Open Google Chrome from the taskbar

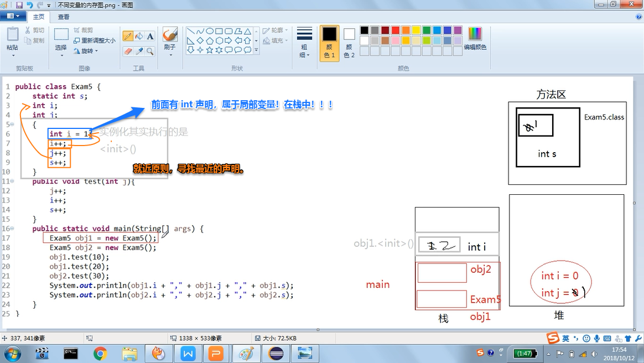coord(100,353)
